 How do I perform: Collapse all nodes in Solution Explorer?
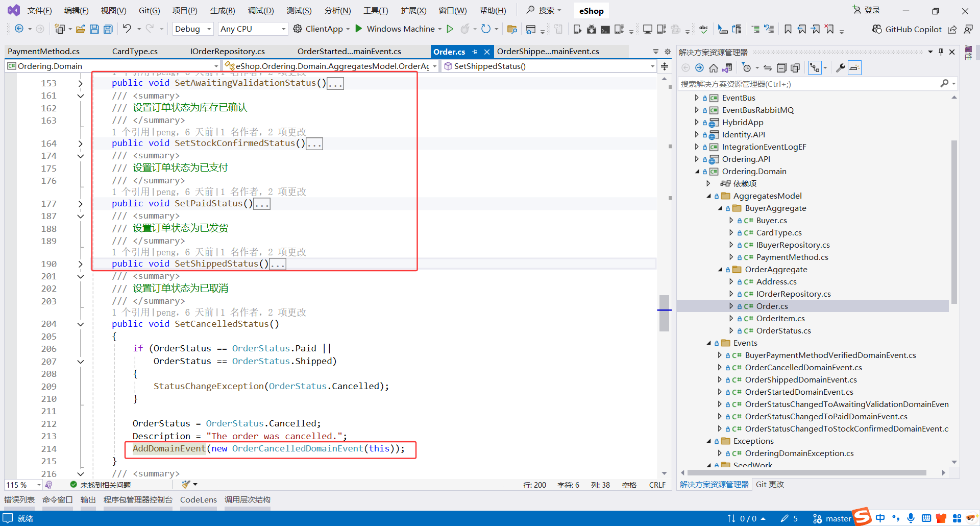point(781,68)
